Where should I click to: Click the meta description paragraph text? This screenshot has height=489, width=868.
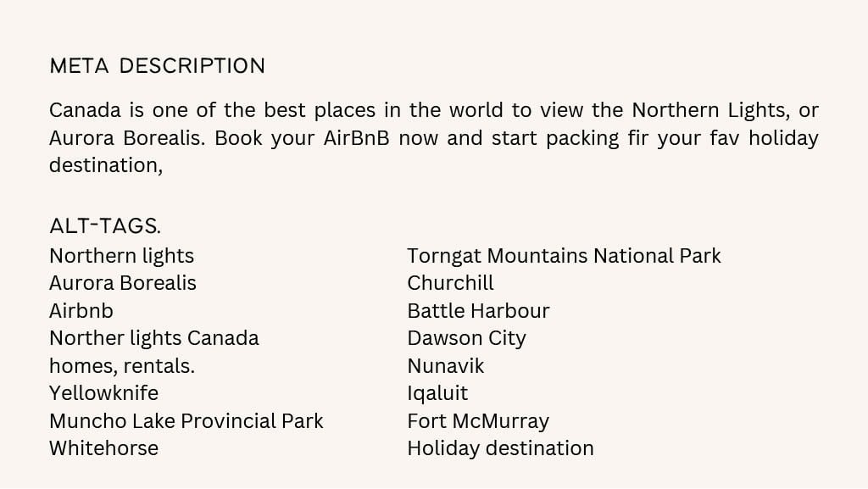433,137
